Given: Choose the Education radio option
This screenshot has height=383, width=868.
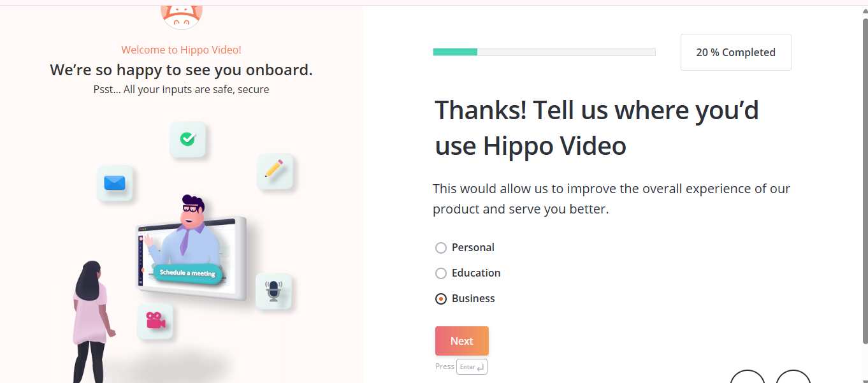Looking at the screenshot, I should click(440, 273).
